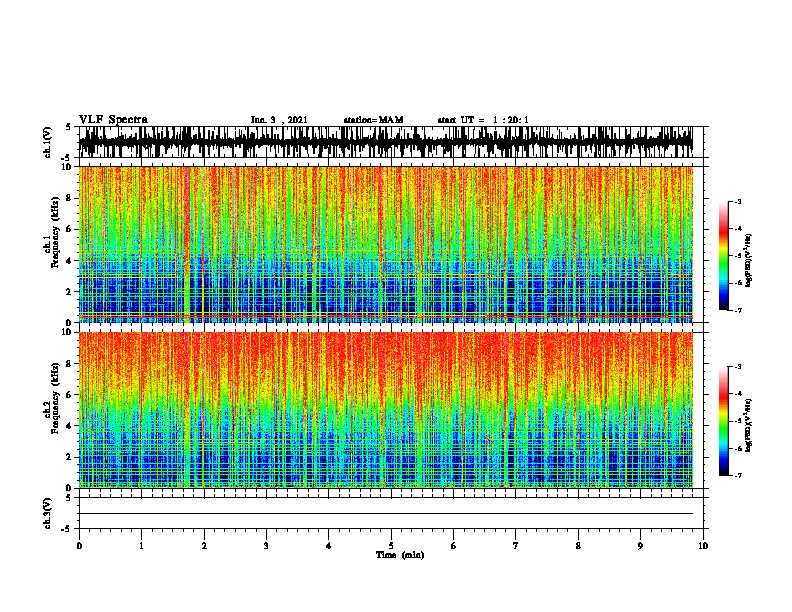Click the flat ch.3 voltage trace line
The height and width of the screenshot is (612, 792).
click(386, 514)
